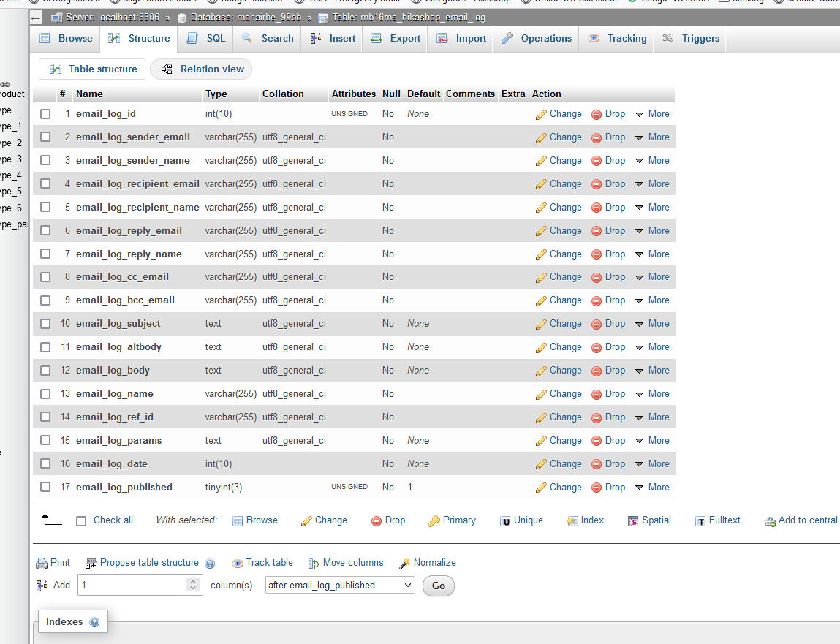Viewport: 840px width, 644px height.
Task: Tick the checkbox for email_log_altbody
Action: (45, 347)
